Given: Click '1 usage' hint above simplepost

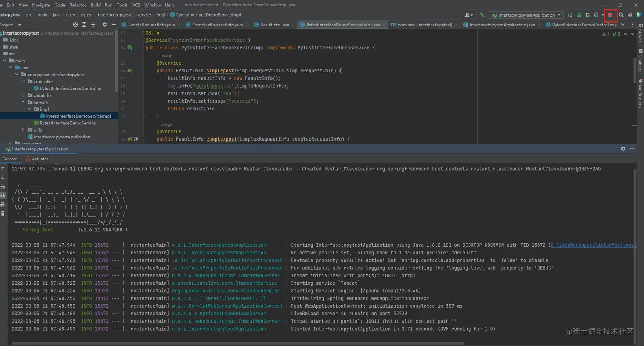Looking at the screenshot, I should 164,56.
